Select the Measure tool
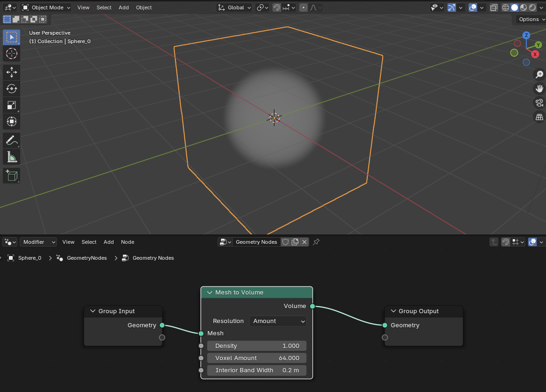 click(11, 157)
